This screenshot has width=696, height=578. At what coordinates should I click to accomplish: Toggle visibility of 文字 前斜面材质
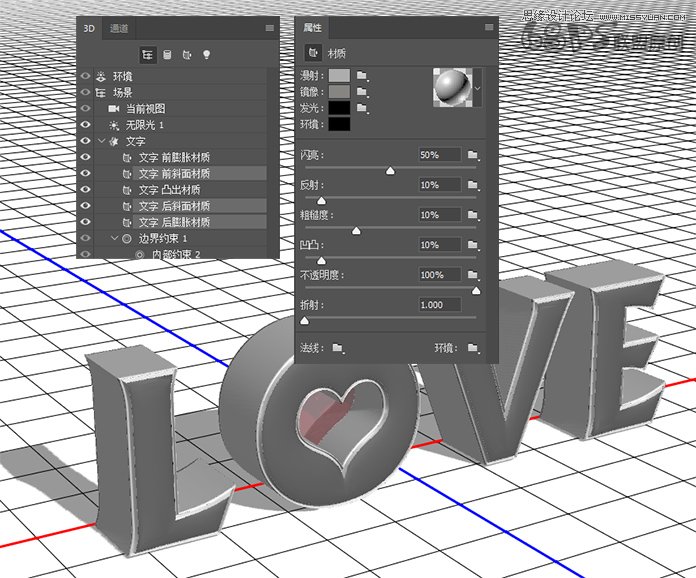coord(85,173)
